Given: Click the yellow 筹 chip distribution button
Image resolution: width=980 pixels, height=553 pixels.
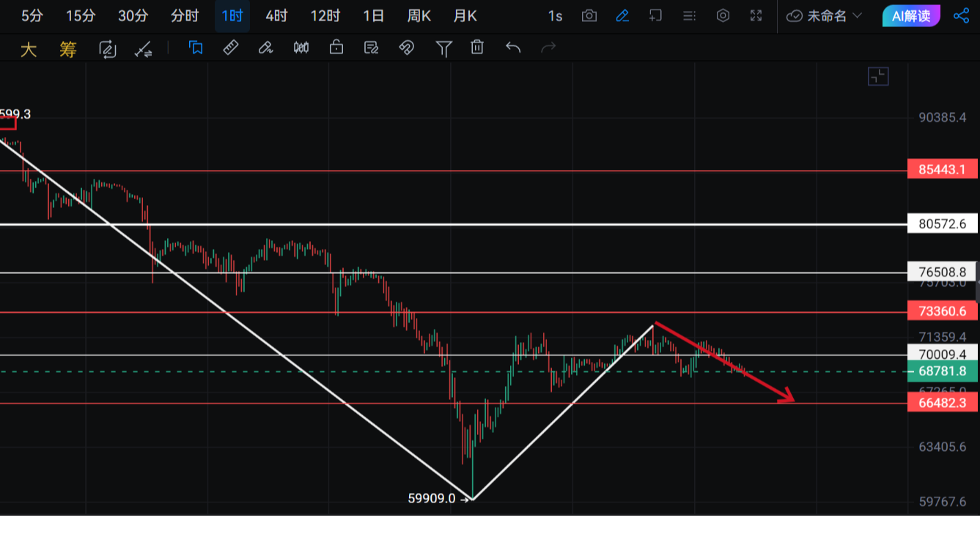Looking at the screenshot, I should pos(68,49).
